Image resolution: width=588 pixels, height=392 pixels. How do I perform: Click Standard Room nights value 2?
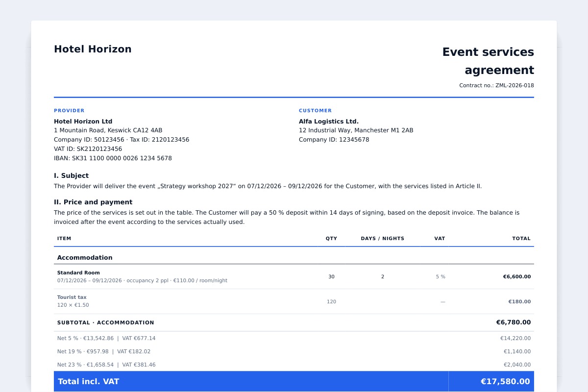(383, 277)
